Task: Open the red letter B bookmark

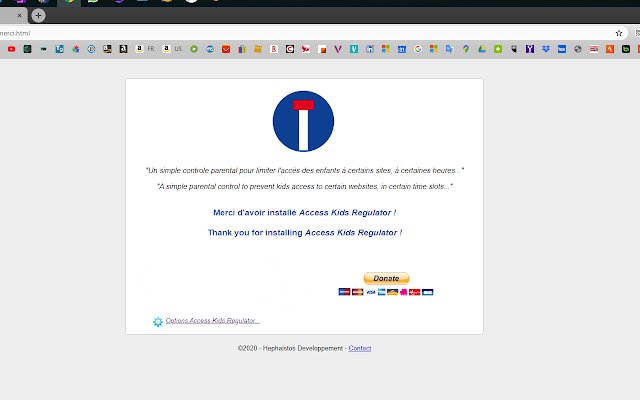Action: click(x=274, y=49)
